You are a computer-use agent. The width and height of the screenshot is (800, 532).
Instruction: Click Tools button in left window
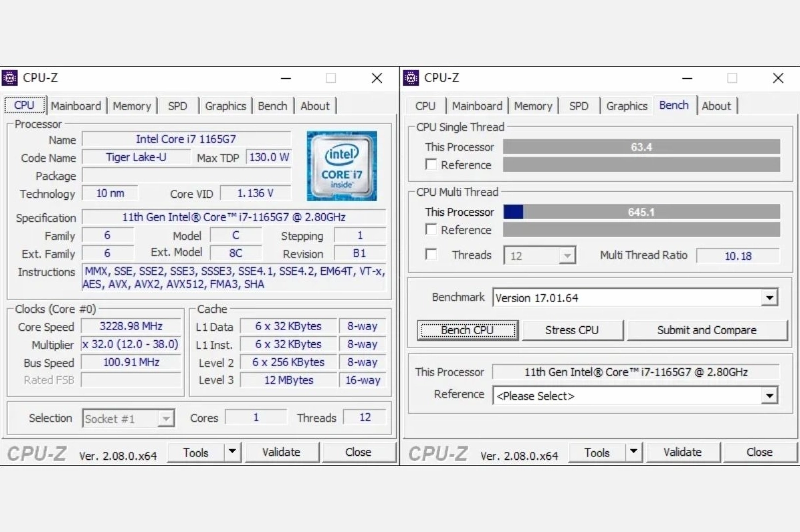click(196, 452)
